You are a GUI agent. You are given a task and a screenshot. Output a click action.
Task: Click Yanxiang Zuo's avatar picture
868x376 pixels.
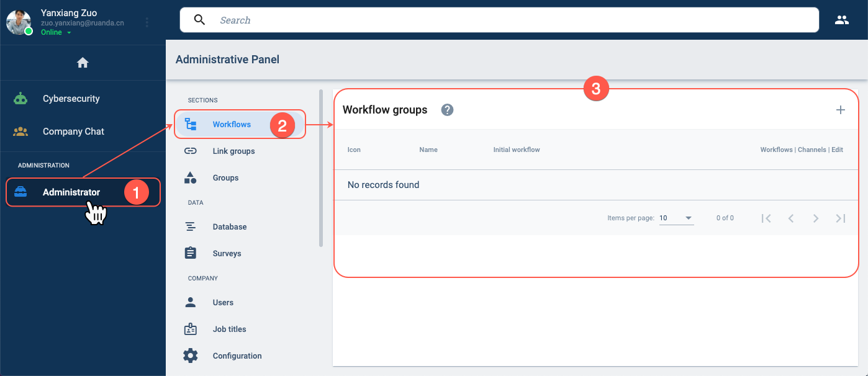click(x=19, y=22)
